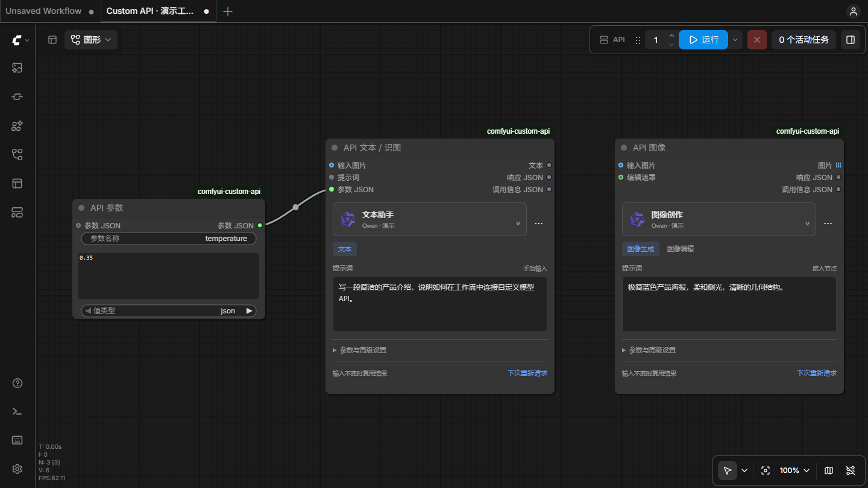The image size is (868, 488).
Task: Toggle link visibility icon
Action: click(851, 471)
